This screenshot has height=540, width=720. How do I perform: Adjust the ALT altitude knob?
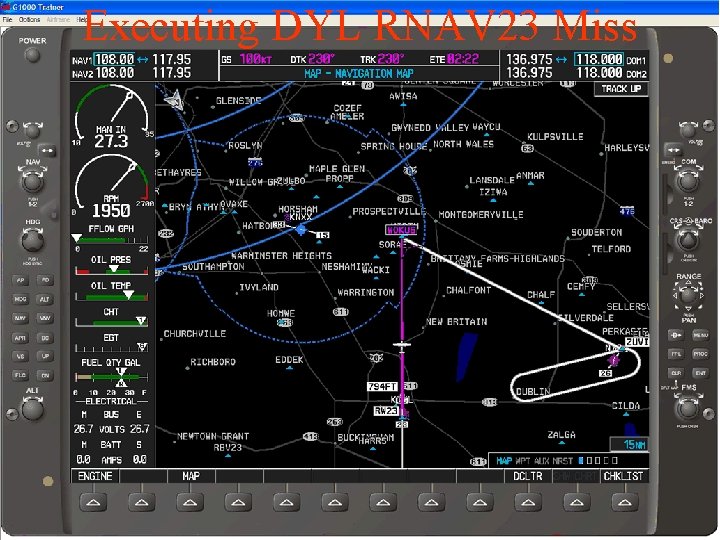tap(32, 409)
